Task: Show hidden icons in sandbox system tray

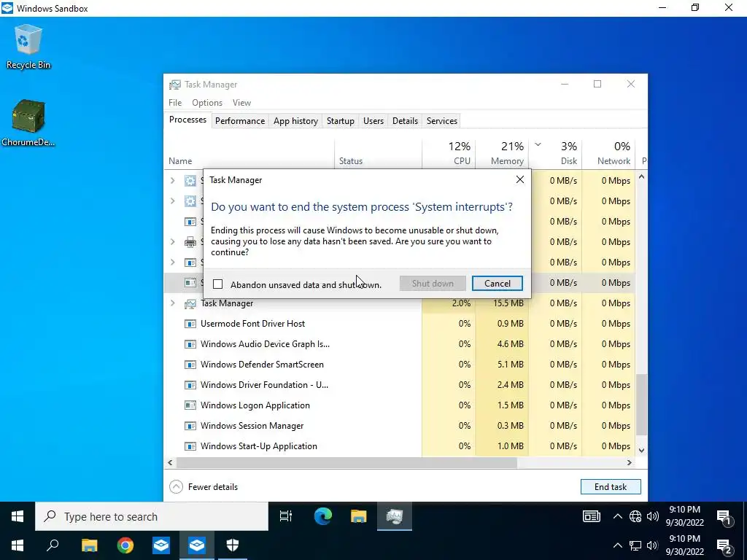Action: (x=617, y=517)
